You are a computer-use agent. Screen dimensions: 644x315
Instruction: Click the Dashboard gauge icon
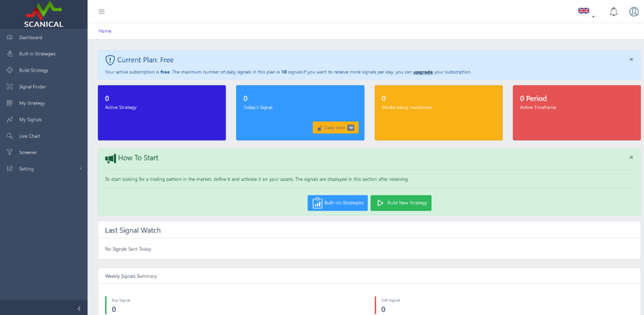pyautogui.click(x=10, y=37)
